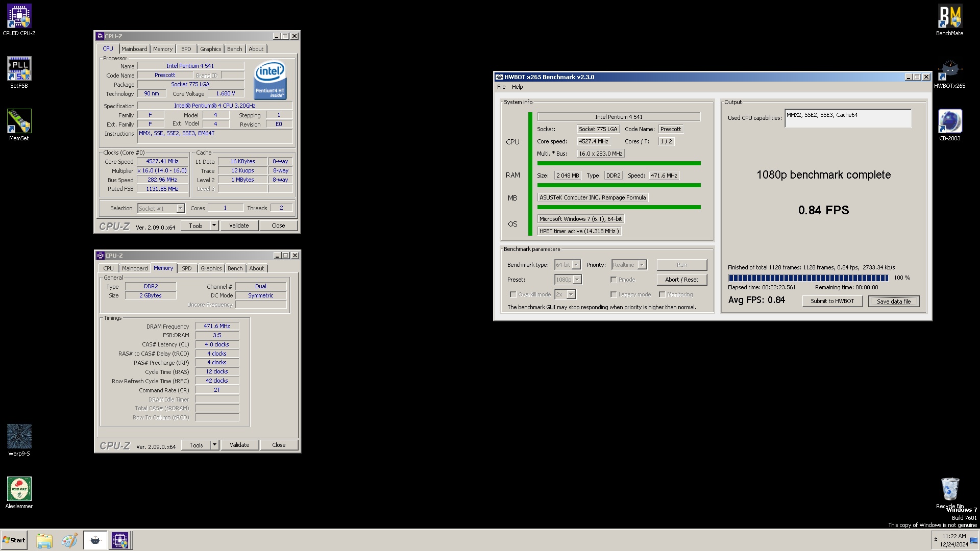The height and width of the screenshot is (551, 980).
Task: Open the HWBOTx265 desktop shortcut
Action: [x=949, y=73]
